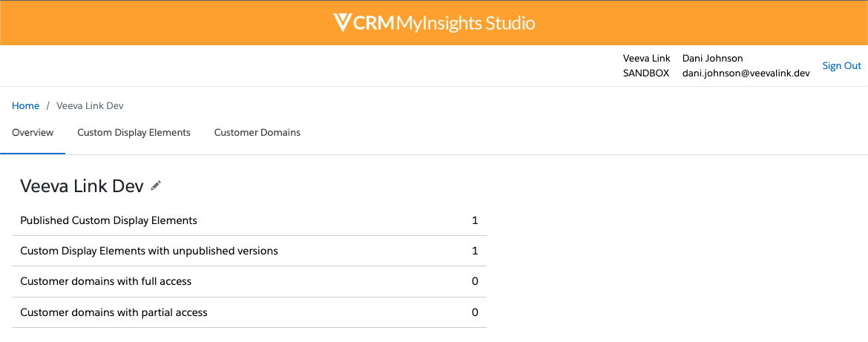Screen dimensions: 868x342
Task: Click the Sign Out link
Action: (x=841, y=66)
